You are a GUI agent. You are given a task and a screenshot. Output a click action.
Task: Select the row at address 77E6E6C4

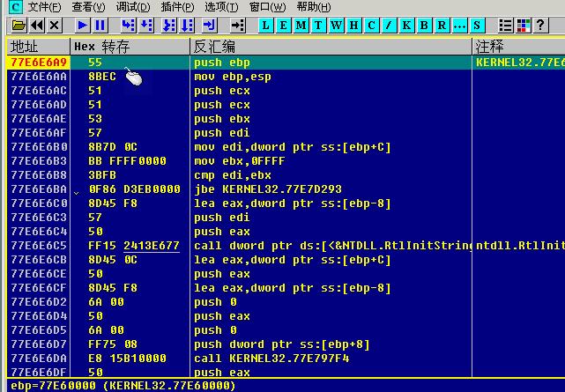coord(286,232)
